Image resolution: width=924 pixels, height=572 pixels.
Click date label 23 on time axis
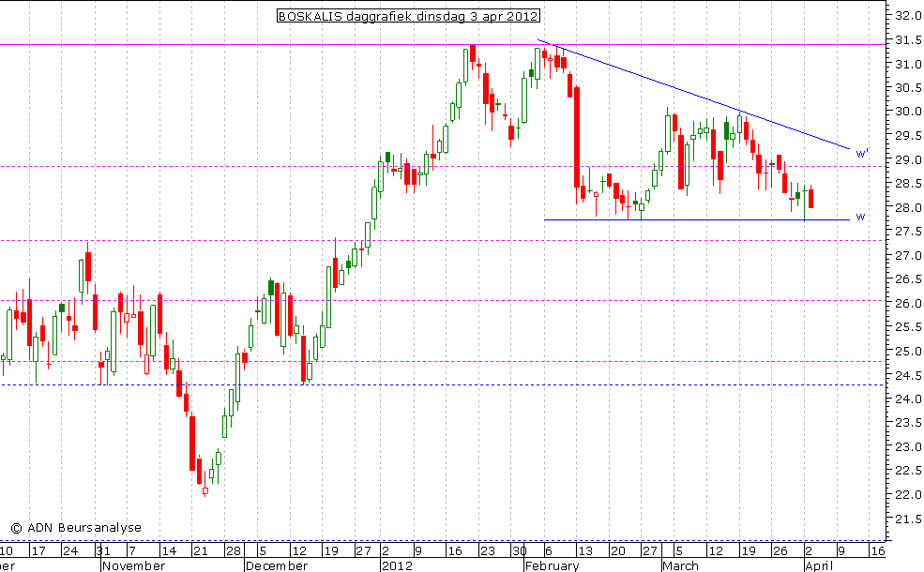point(488,551)
